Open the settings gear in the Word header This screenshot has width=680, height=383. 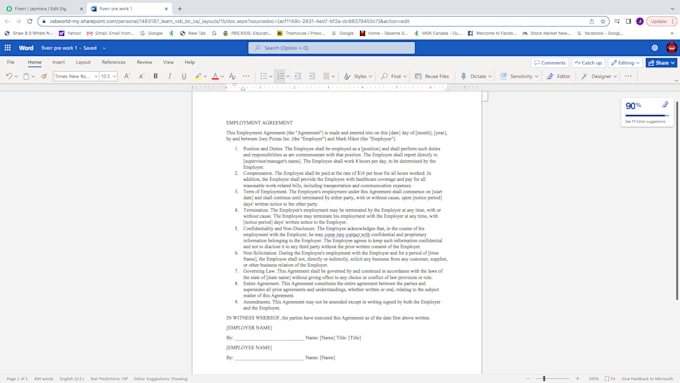click(x=655, y=48)
